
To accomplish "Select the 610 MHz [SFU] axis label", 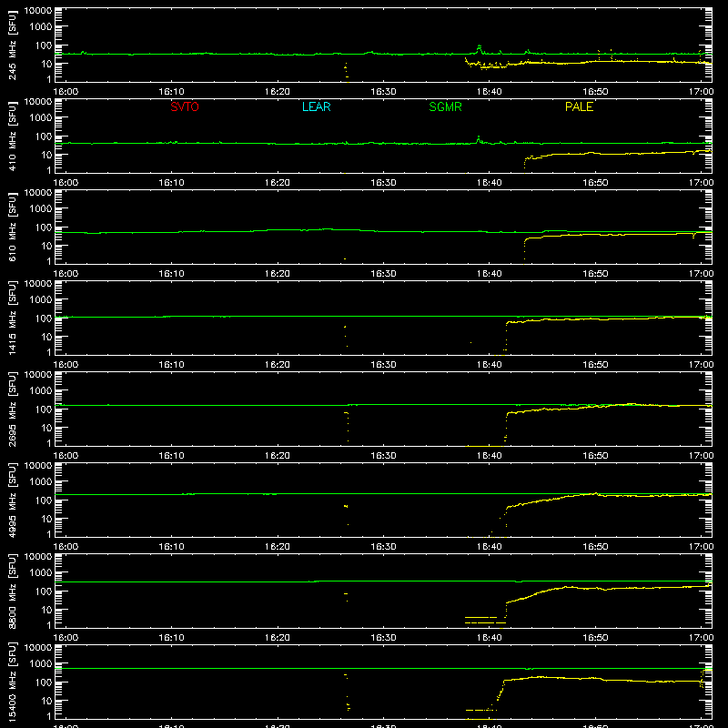I will [x=12, y=227].
